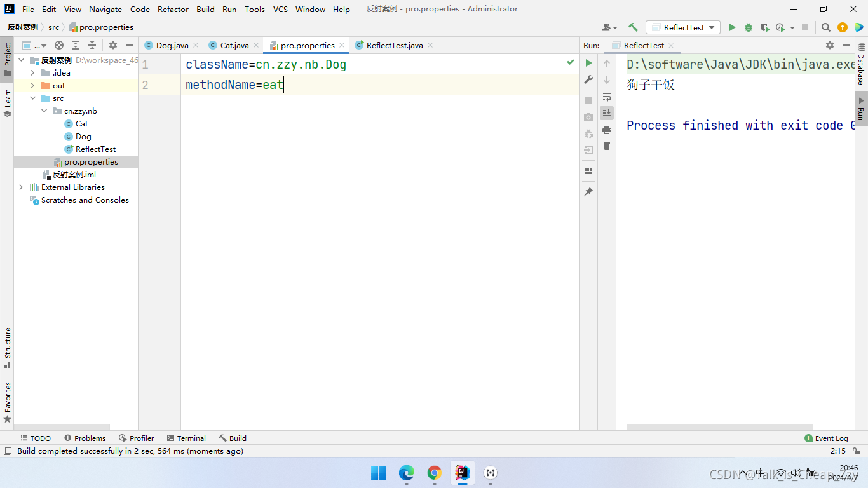Open Profiler tool window at bottom
The height and width of the screenshot is (488, 868).
click(136, 438)
